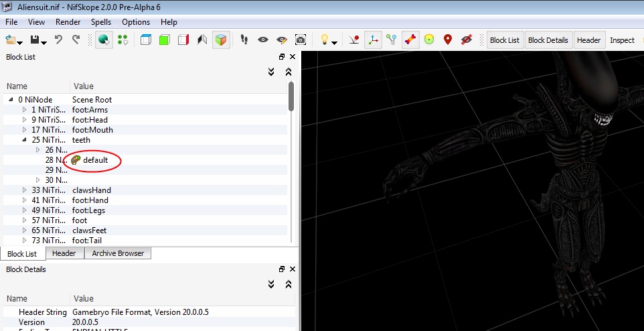Collapse all rows in Block List

[x=289, y=72]
